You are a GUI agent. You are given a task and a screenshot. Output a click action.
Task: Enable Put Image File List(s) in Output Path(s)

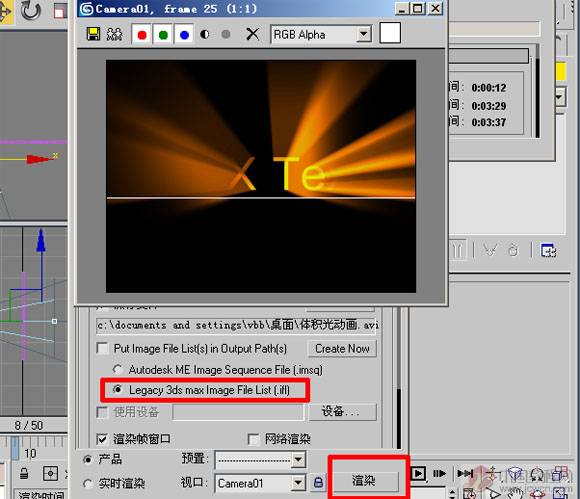pos(102,348)
